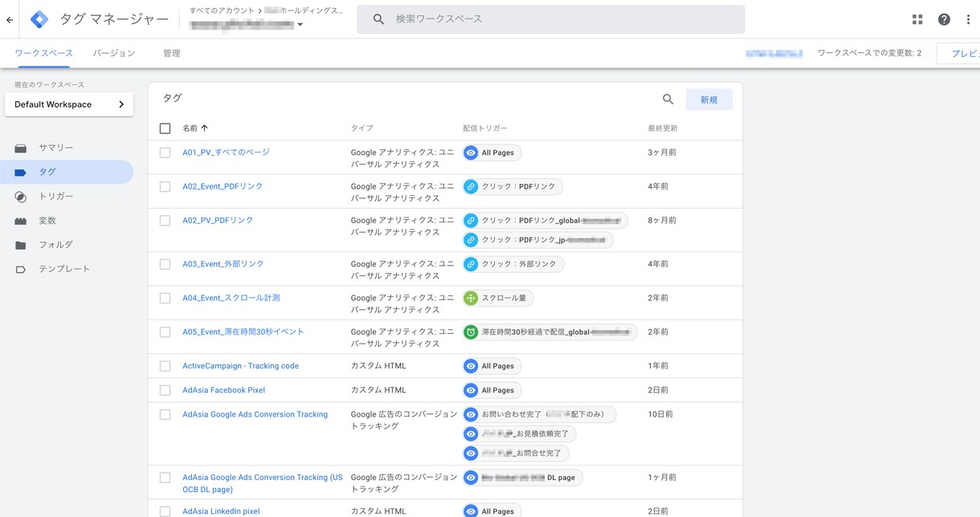This screenshot has width=980, height=517.
Task: Click the トリガー sidebar icon
Action: (x=21, y=197)
